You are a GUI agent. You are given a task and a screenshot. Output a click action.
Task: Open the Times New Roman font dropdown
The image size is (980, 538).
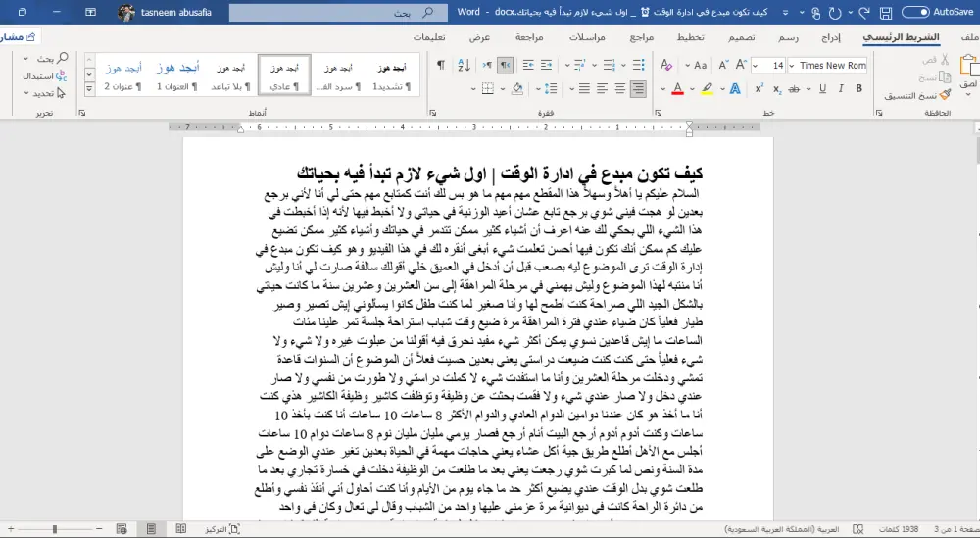[x=791, y=65]
